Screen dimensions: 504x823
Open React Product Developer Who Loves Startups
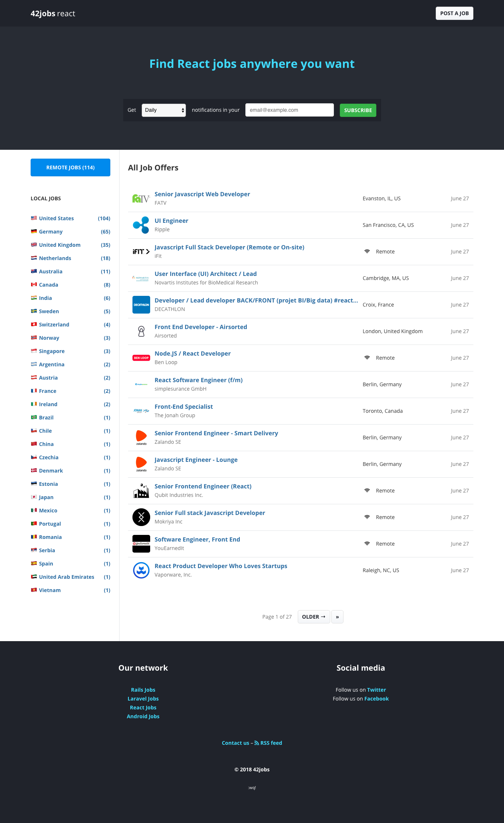coord(221,566)
